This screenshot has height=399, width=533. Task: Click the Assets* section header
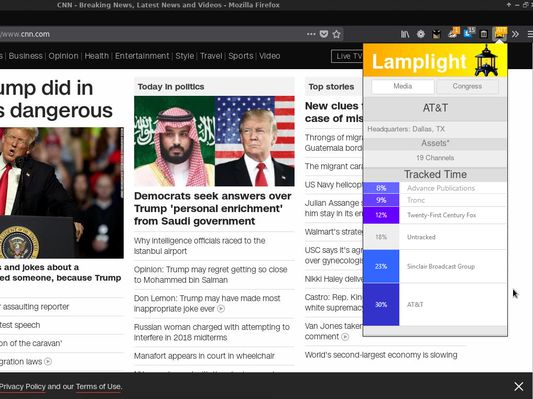click(x=435, y=143)
